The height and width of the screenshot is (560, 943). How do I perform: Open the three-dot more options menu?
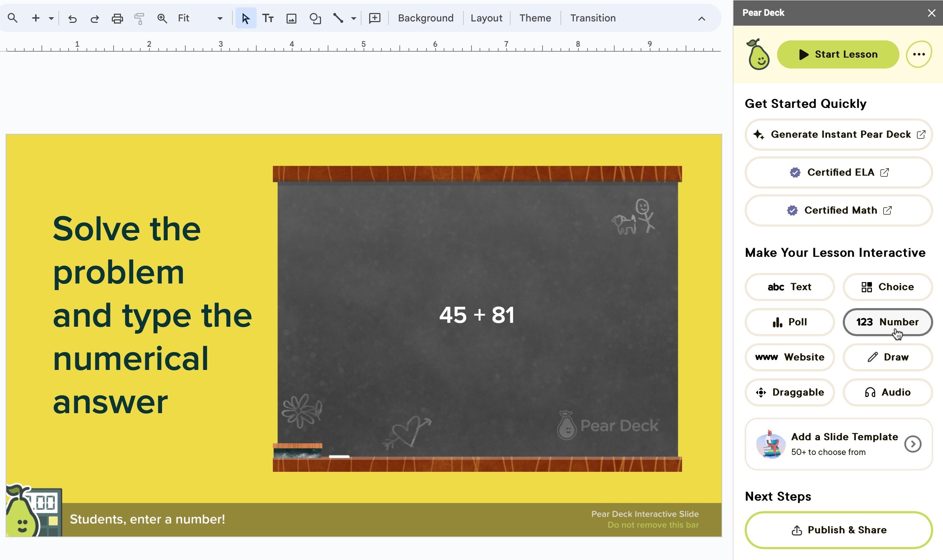tap(918, 54)
